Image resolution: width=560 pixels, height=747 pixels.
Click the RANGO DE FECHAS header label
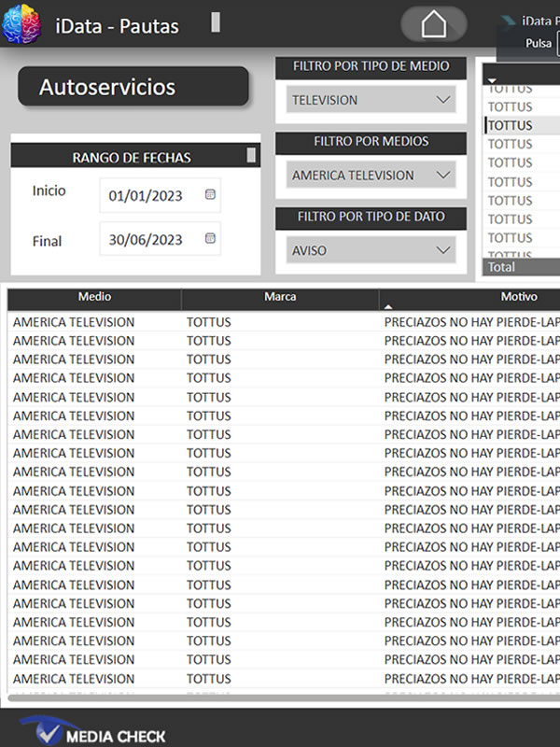132,158
